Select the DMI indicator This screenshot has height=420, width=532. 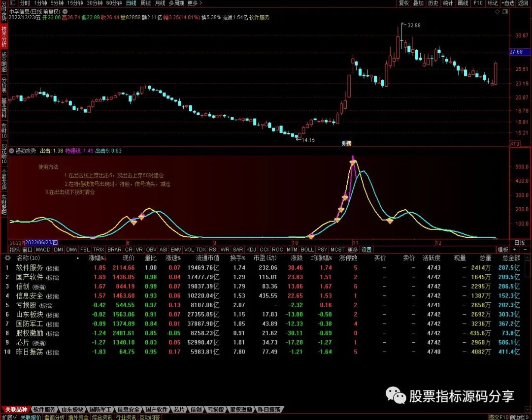tap(58, 250)
